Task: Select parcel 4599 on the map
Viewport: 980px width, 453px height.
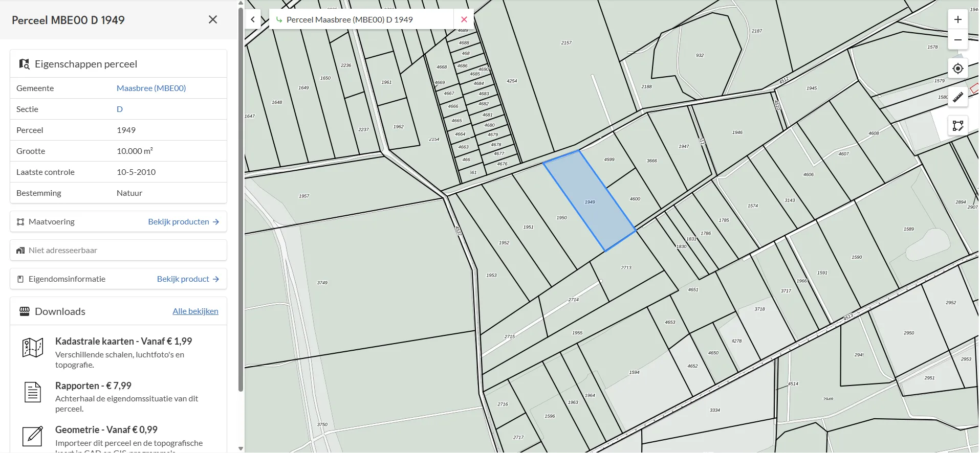Action: pyautogui.click(x=609, y=160)
